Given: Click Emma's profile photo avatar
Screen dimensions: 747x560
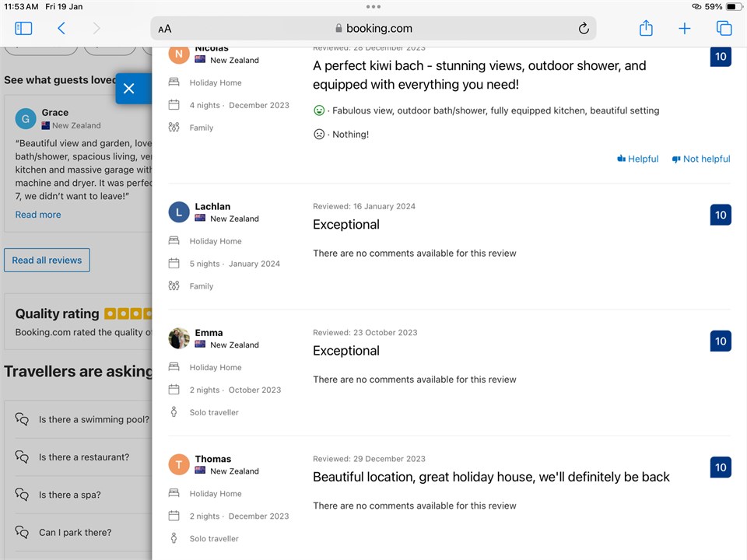Looking at the screenshot, I should (x=179, y=338).
